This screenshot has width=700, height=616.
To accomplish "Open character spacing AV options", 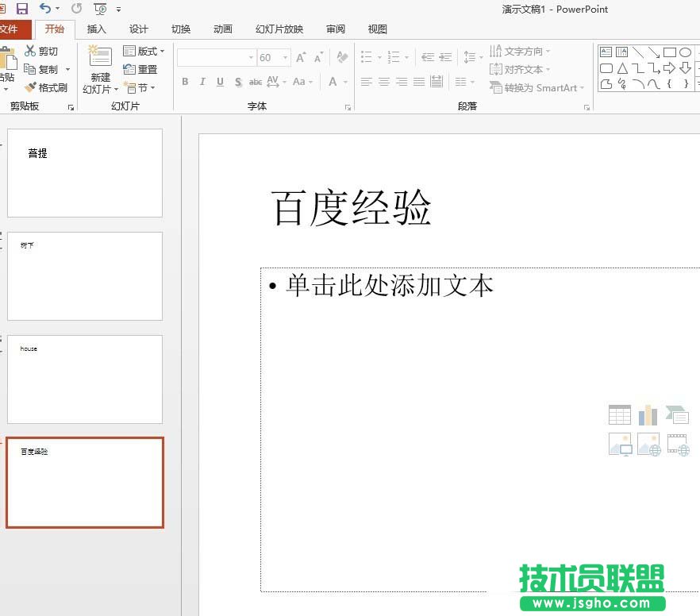I will [276, 82].
